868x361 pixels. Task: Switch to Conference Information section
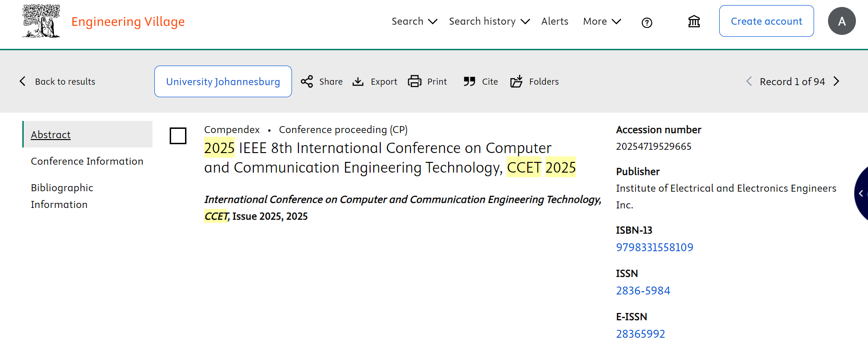coord(87,161)
